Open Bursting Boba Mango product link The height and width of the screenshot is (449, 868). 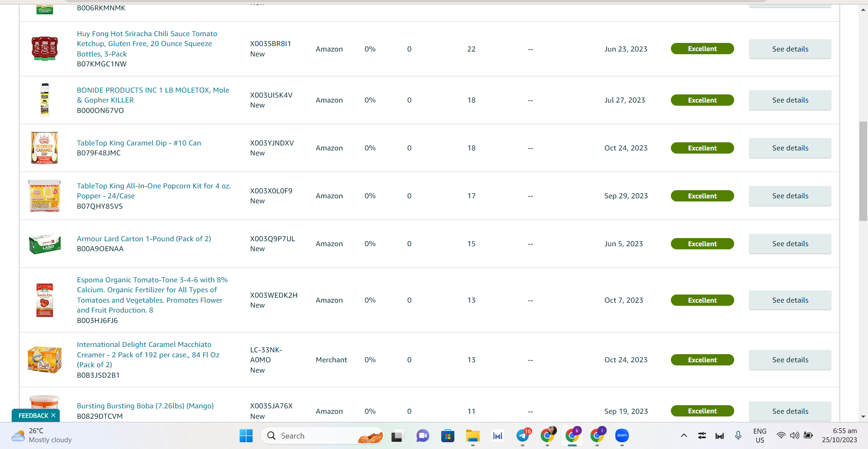coord(145,406)
